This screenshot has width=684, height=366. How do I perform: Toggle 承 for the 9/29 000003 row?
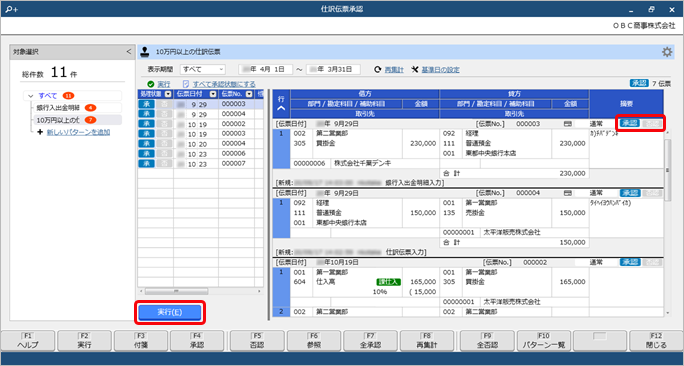pyautogui.click(x=146, y=104)
